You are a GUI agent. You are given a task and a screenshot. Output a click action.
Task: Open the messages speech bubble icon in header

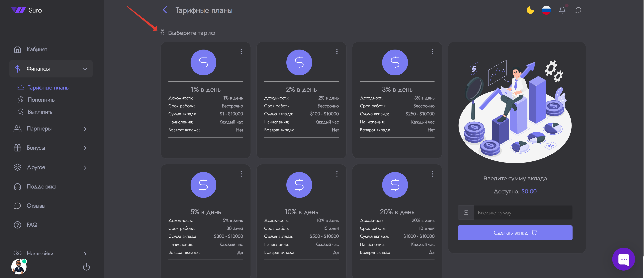[578, 10]
